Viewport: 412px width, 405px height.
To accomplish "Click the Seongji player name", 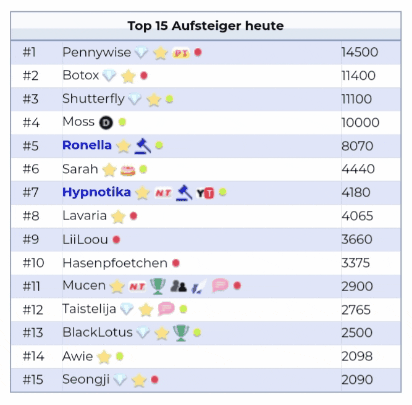I will coord(86,380).
